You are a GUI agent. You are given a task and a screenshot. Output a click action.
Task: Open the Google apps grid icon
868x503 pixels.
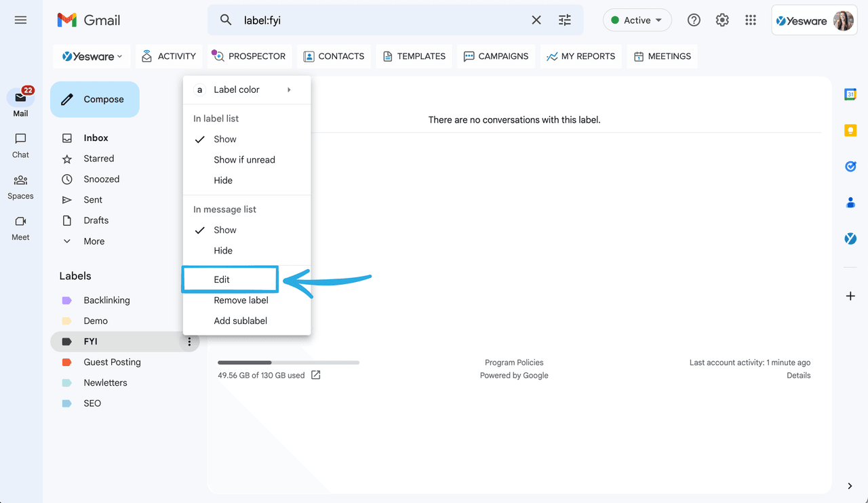(x=750, y=20)
